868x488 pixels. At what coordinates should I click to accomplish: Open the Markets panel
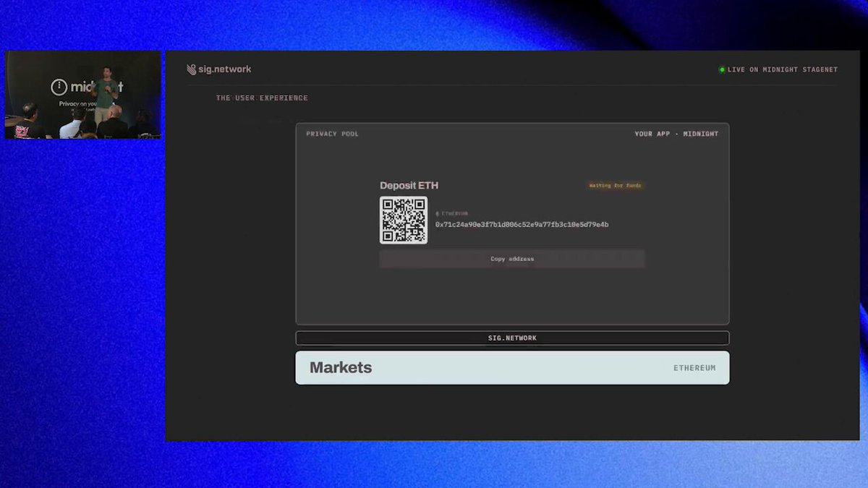click(x=512, y=367)
